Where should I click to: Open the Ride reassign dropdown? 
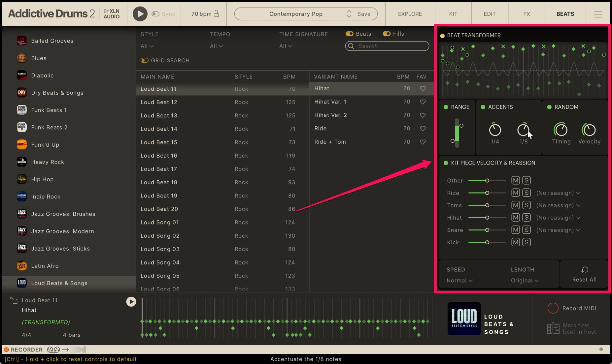[558, 193]
